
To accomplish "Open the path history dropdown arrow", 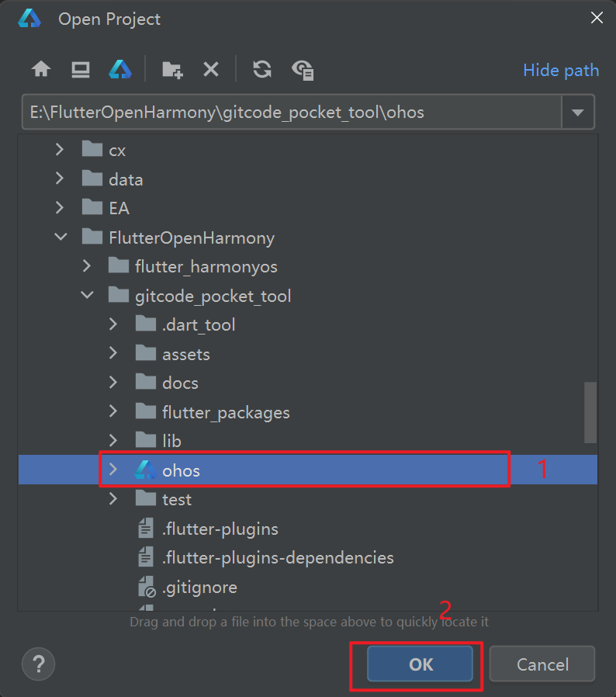I will 578,112.
